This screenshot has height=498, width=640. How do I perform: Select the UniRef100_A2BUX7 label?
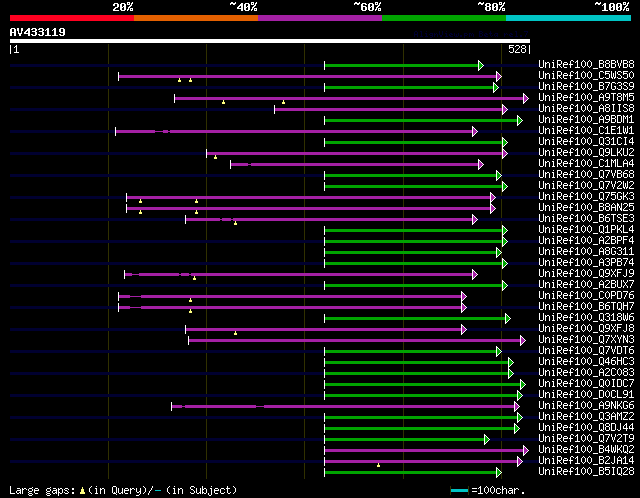click(586, 285)
